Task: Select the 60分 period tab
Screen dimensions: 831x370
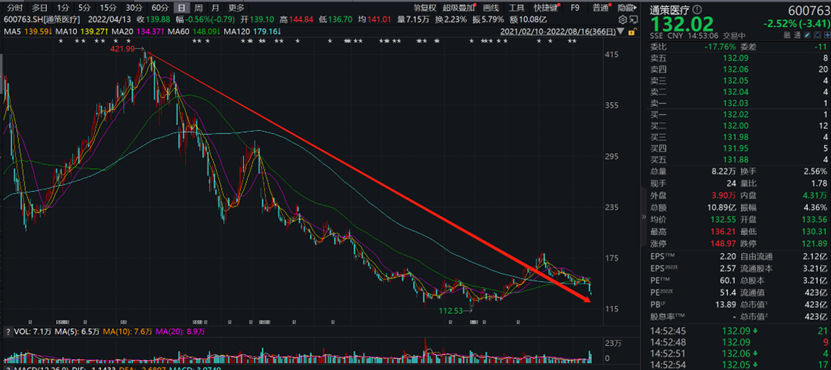Action: click(160, 7)
